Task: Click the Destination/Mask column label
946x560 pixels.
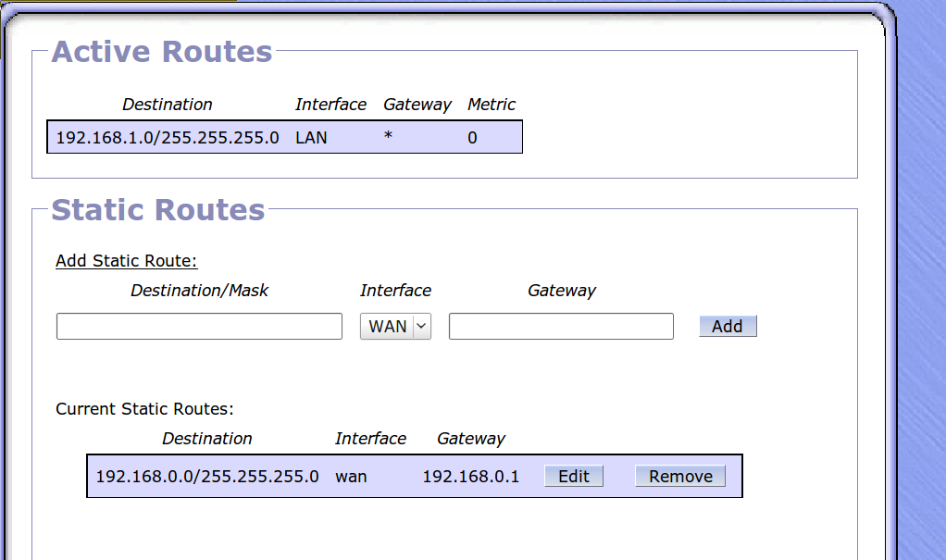Action: pyautogui.click(x=200, y=291)
